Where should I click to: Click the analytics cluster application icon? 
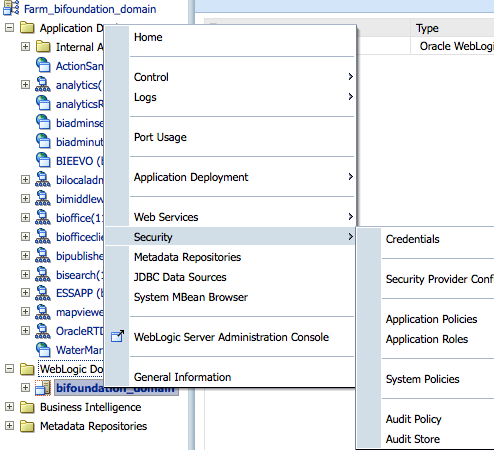[43, 84]
